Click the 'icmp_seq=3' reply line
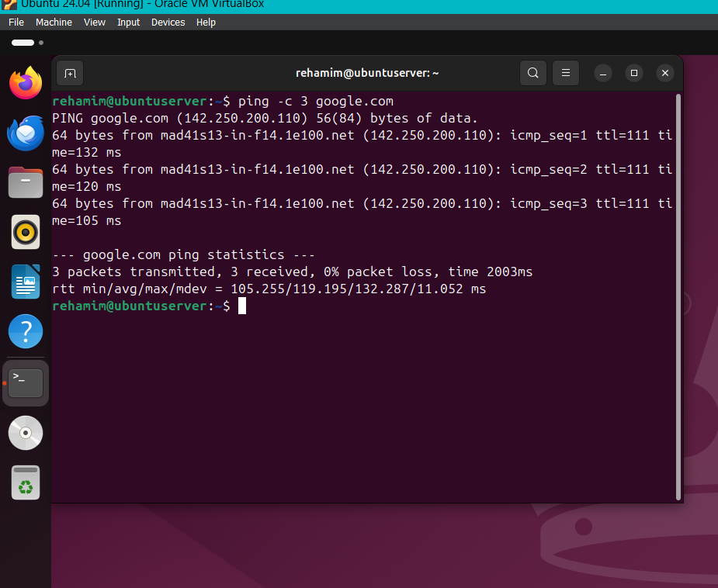The width and height of the screenshot is (718, 588). (362, 203)
